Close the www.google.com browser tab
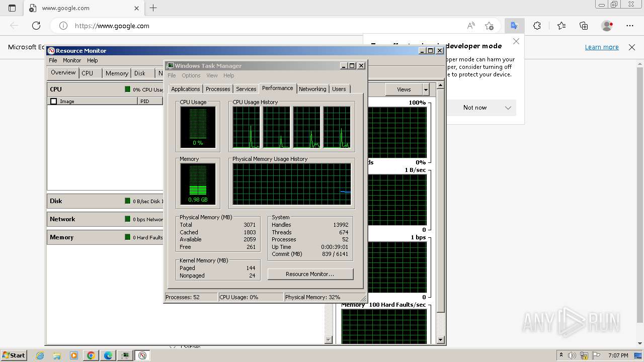This screenshot has height=362, width=644. pyautogui.click(x=137, y=8)
